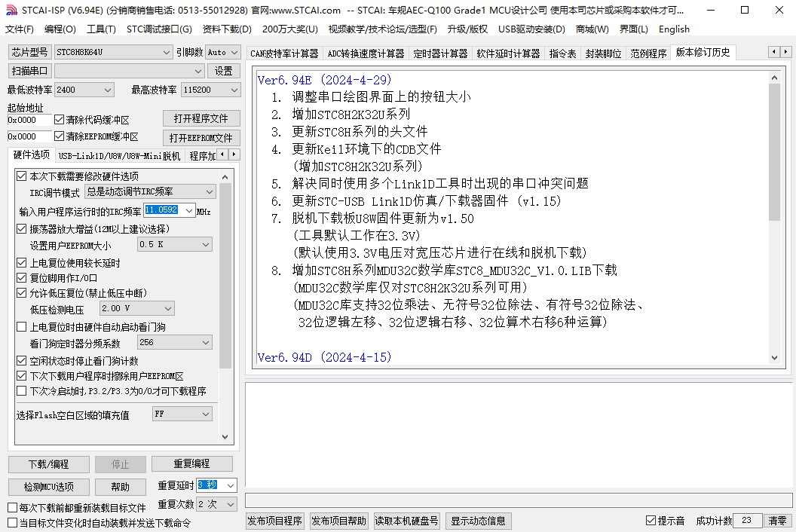Viewport: 796px width, 532px height.
Task: Click 发布项目程序 button
Action: pos(274,521)
